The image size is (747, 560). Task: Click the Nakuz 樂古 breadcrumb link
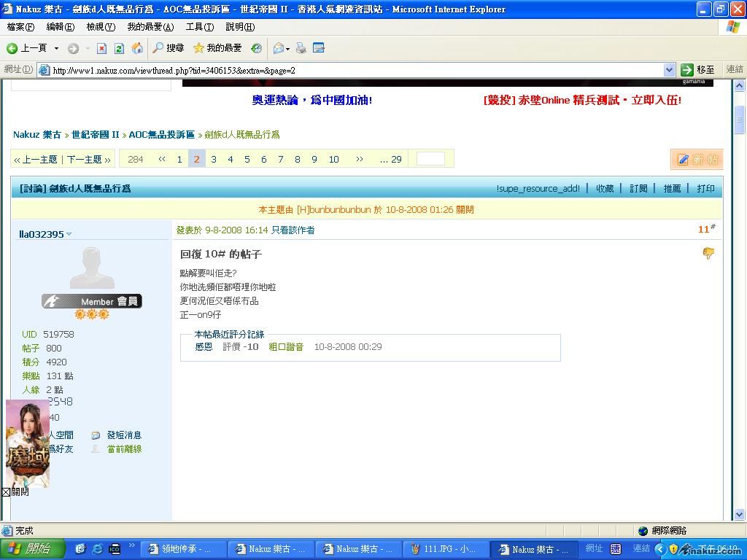(37, 135)
